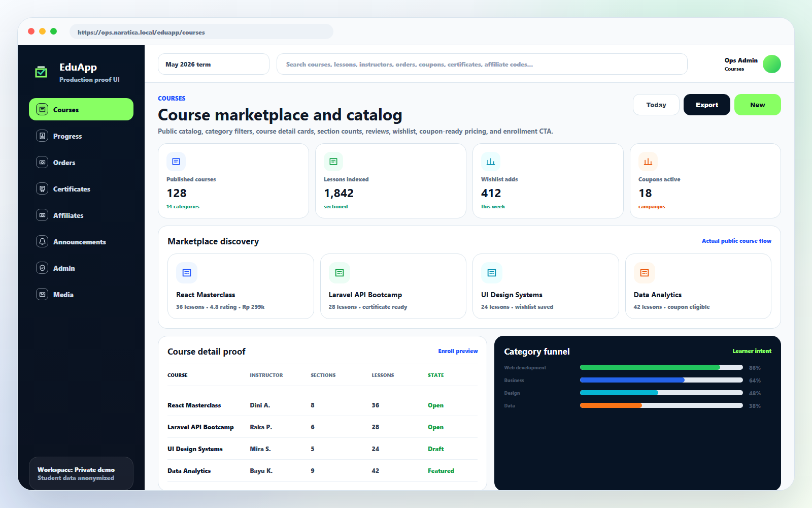The width and height of the screenshot is (812, 508).
Task: Click the Coupons active chart icon
Action: pos(648,162)
